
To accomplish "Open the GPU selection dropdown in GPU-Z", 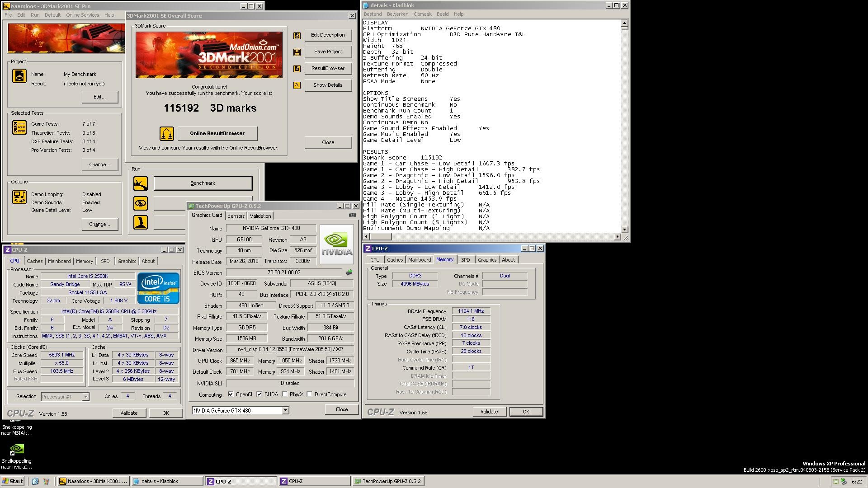I will click(285, 411).
